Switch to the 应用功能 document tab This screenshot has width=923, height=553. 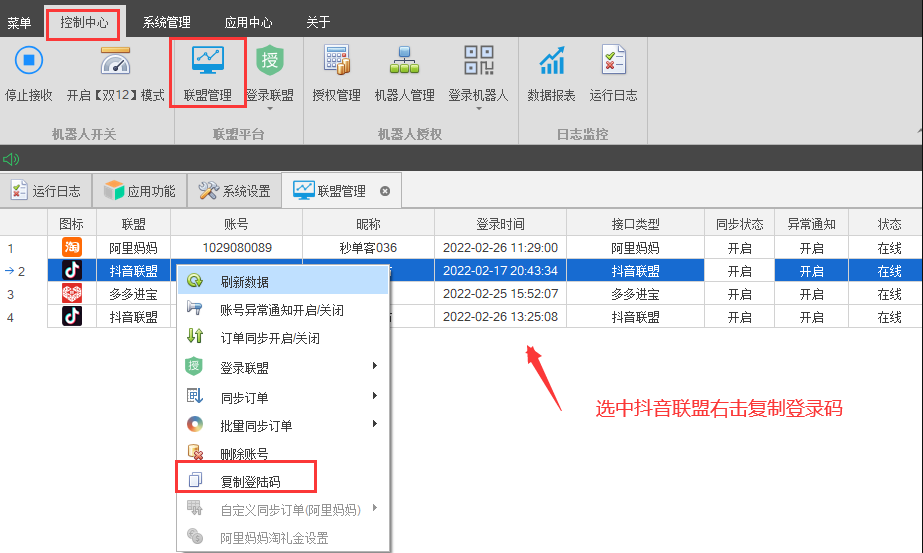pos(140,191)
